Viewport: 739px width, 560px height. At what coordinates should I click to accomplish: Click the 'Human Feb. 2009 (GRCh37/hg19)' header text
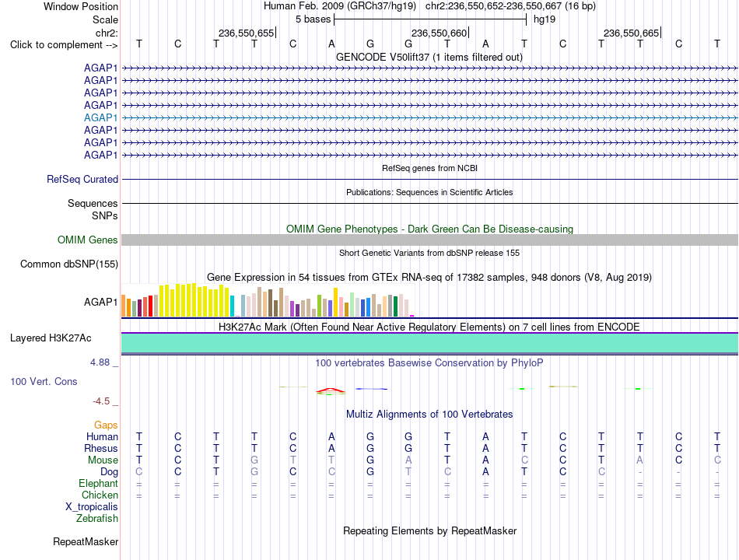click(340, 6)
